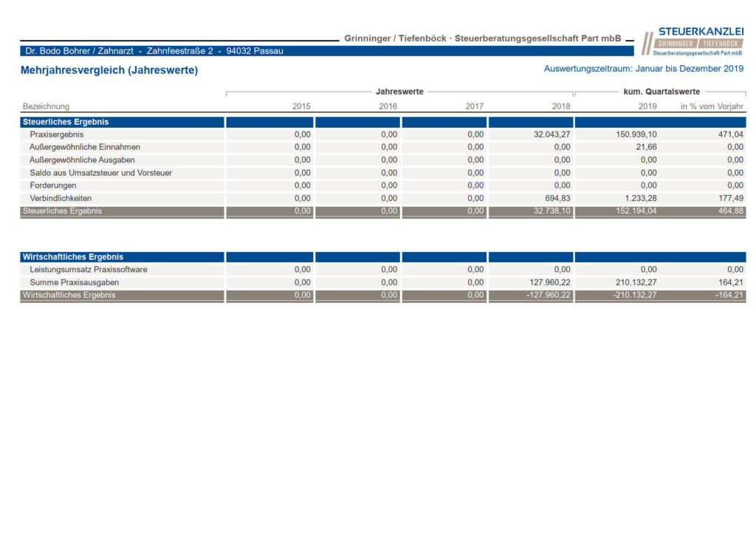Select the Praxisergebnis 2018 value 32.043,27

552,134
